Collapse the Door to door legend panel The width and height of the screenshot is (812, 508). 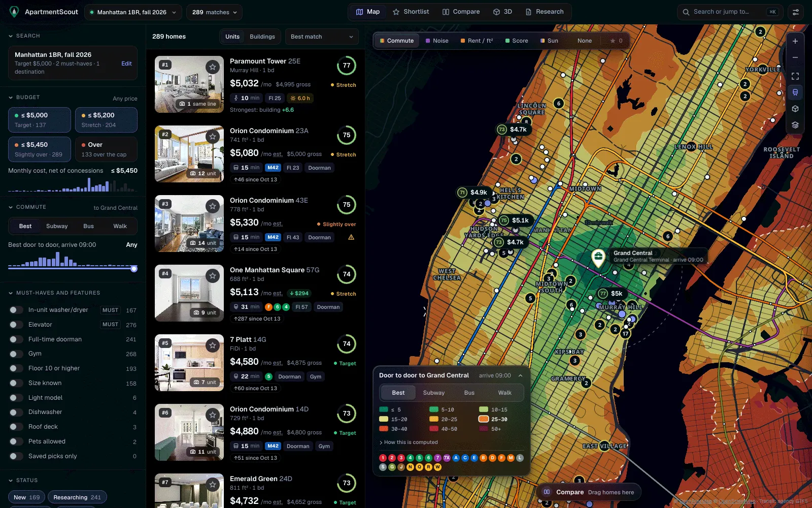click(520, 375)
